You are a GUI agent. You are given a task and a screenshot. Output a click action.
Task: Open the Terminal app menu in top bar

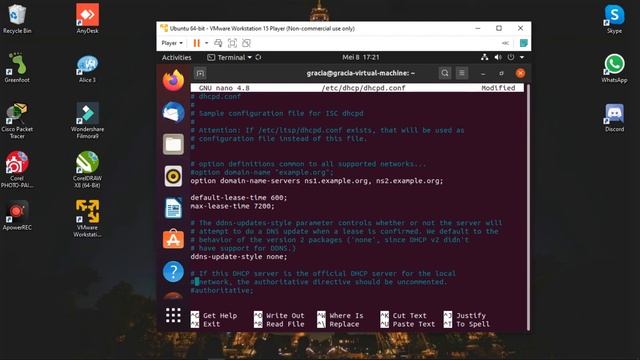pos(229,58)
